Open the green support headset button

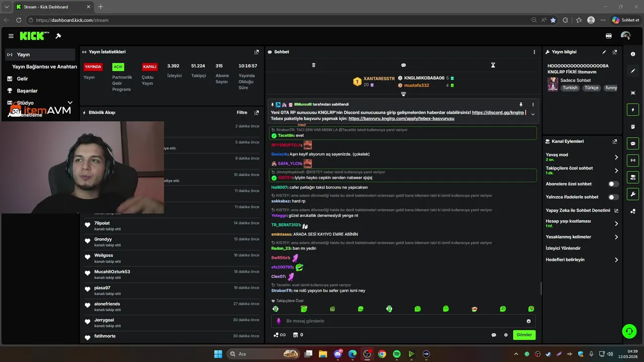629,331
